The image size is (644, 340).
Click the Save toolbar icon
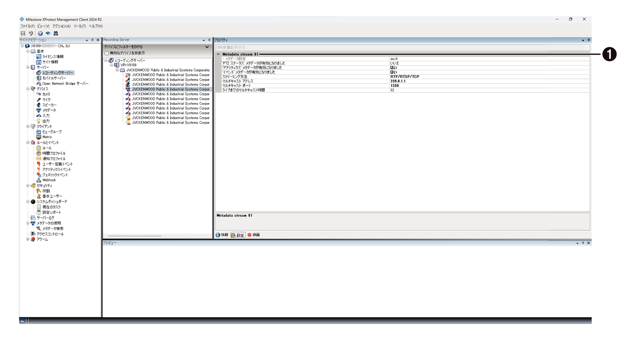(x=23, y=34)
